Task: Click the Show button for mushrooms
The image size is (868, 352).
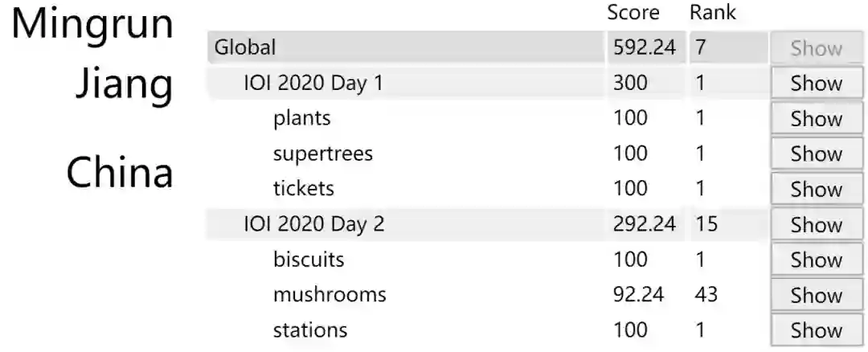Action: tap(816, 295)
